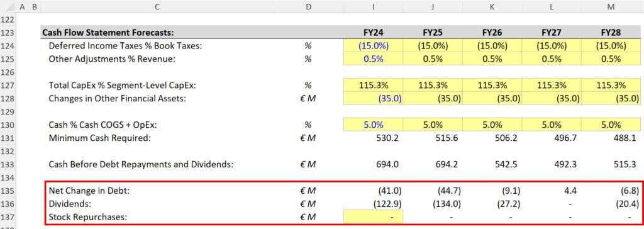
Task: Click FY26 Total CapEx 115.3% cell
Action: pos(492,86)
